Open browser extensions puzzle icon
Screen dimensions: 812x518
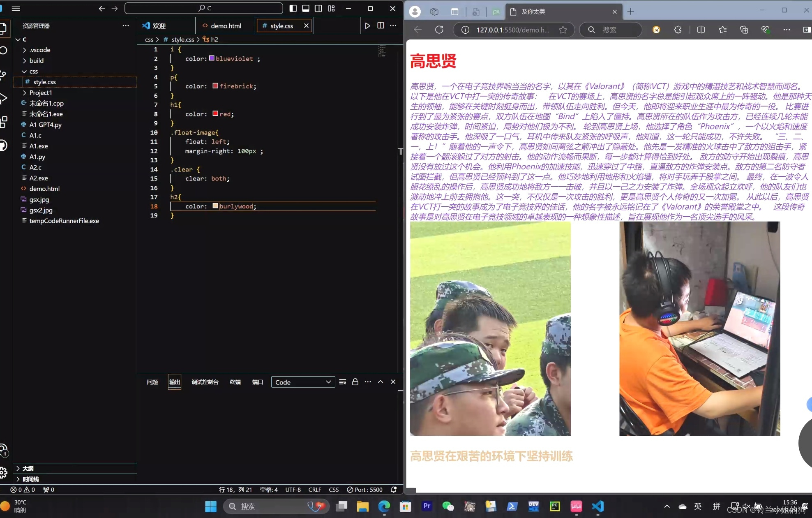678,30
